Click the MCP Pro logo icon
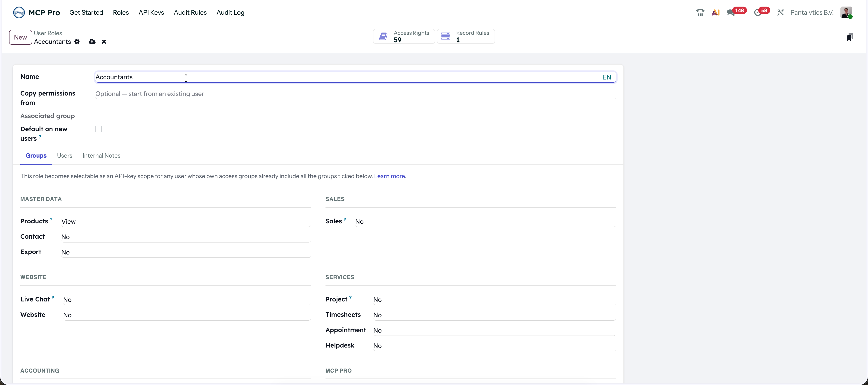 19,12
